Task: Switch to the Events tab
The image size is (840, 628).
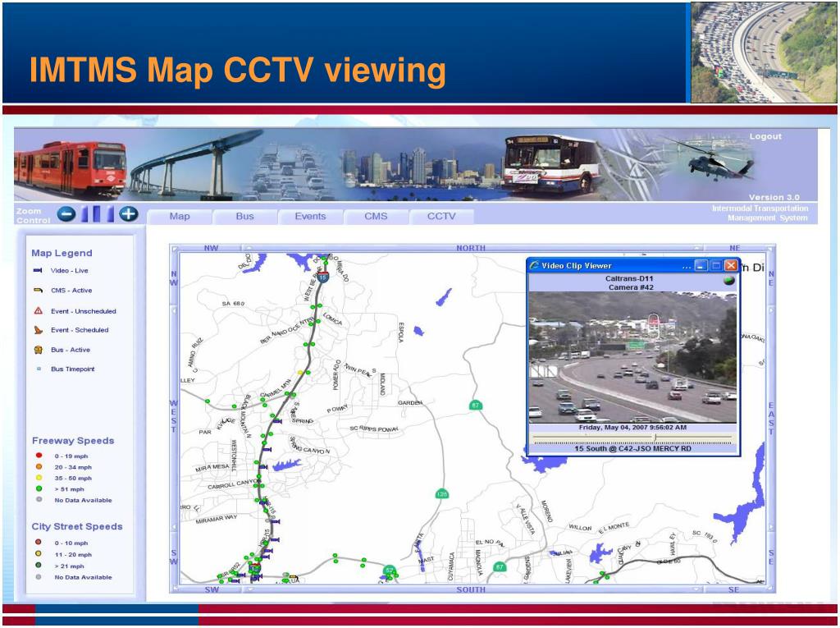Action: 310,217
